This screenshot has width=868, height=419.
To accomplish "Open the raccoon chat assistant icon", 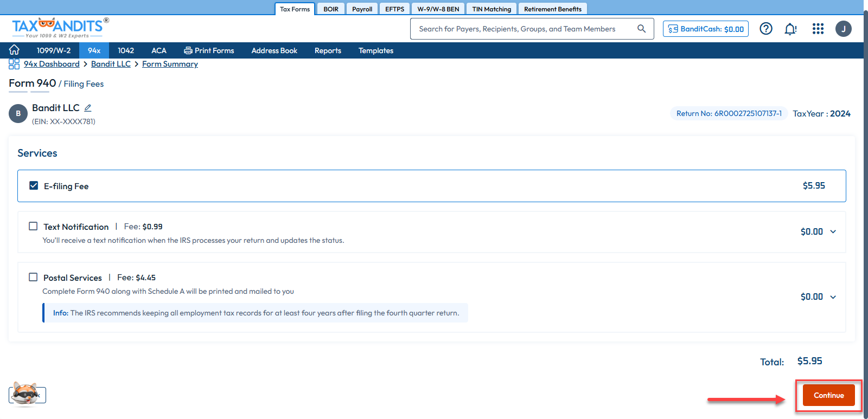I will click(25, 394).
